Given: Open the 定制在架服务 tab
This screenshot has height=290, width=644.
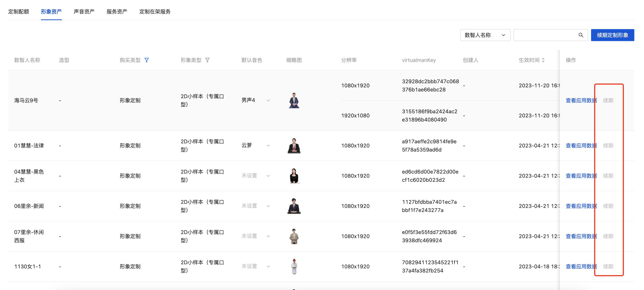Looking at the screenshot, I should pyautogui.click(x=155, y=12).
